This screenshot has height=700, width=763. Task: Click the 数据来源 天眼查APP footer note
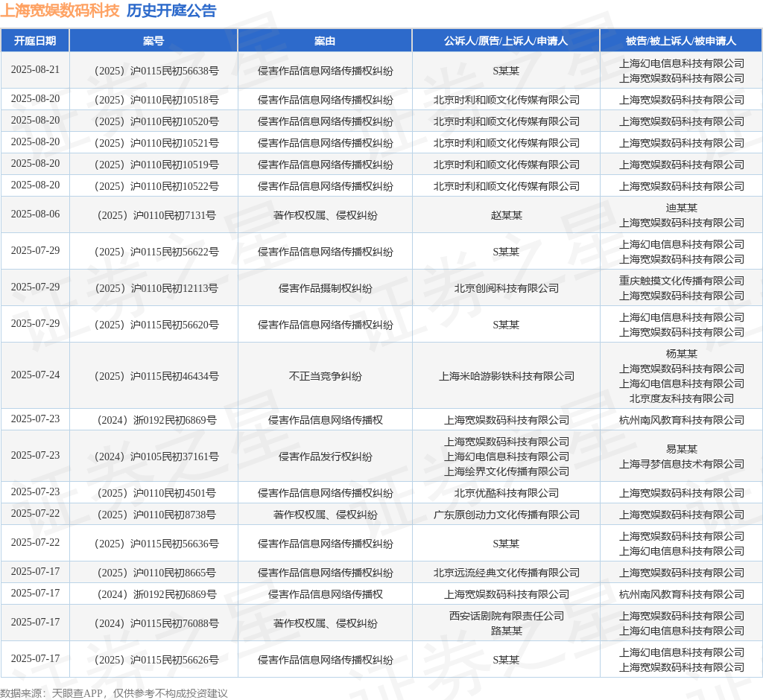114,693
